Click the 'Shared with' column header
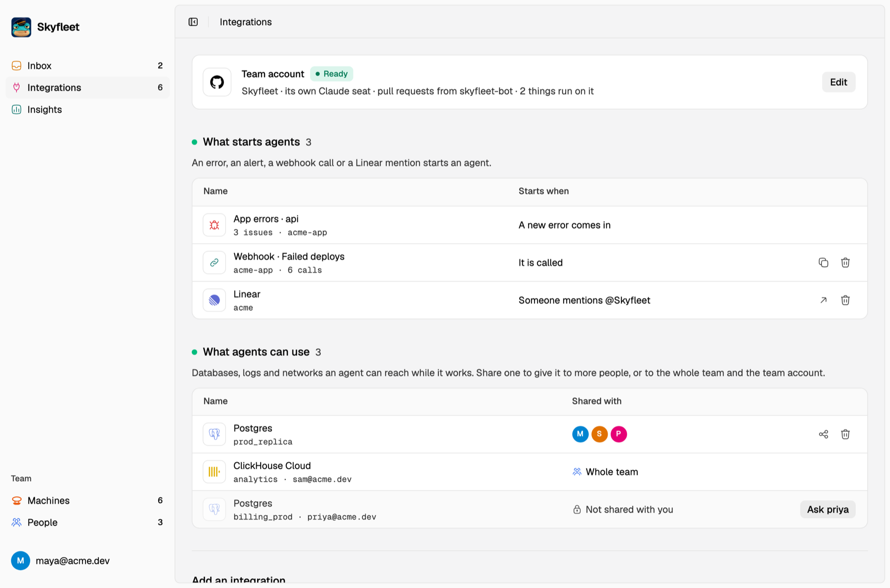 597,401
